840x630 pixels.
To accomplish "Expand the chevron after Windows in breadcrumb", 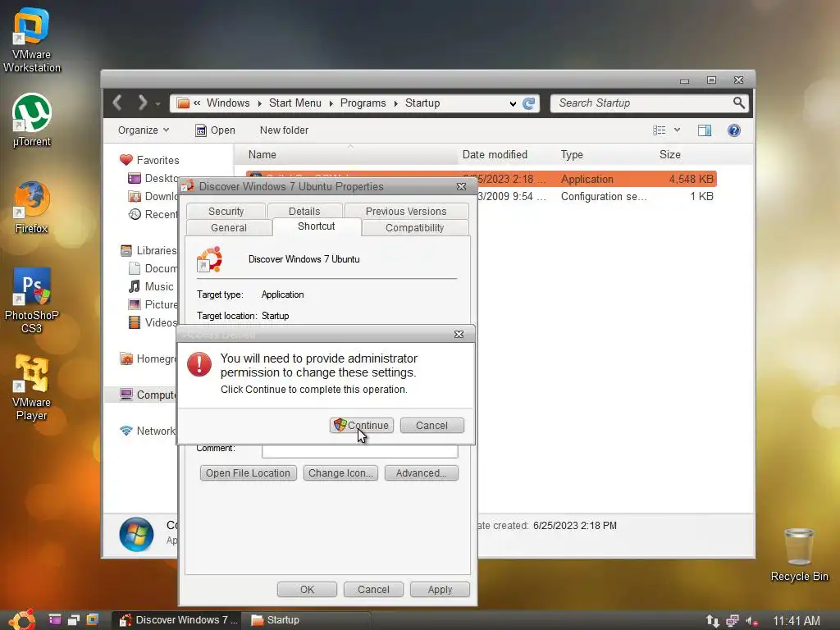I will [259, 103].
